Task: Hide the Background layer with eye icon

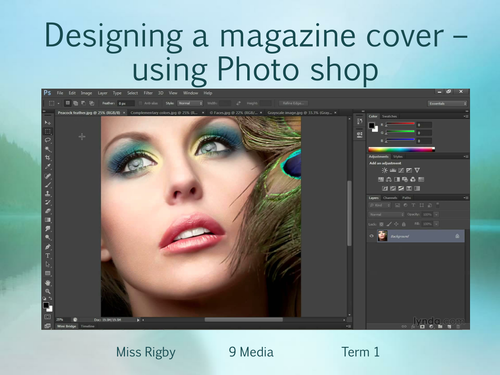Action: point(372,236)
